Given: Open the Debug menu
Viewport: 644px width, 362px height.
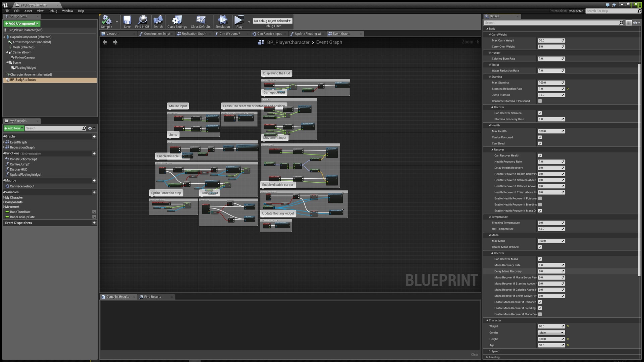Looking at the screenshot, I should point(53,11).
